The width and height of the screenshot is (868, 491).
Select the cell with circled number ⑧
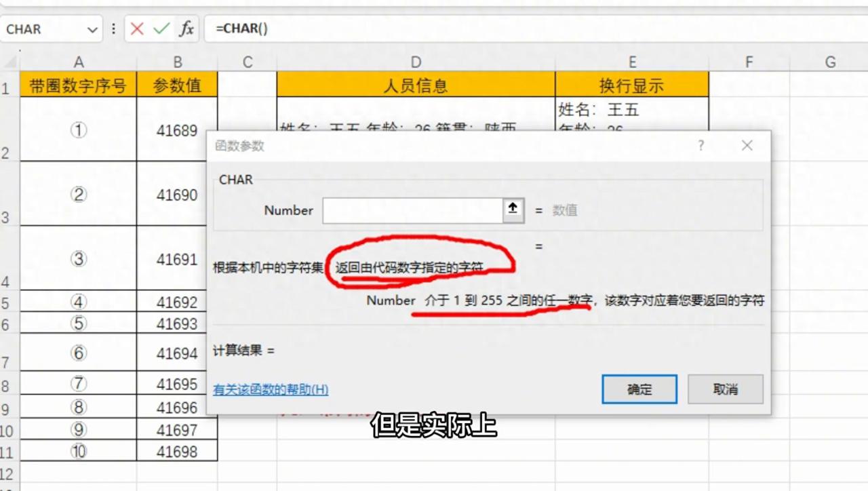tap(79, 407)
